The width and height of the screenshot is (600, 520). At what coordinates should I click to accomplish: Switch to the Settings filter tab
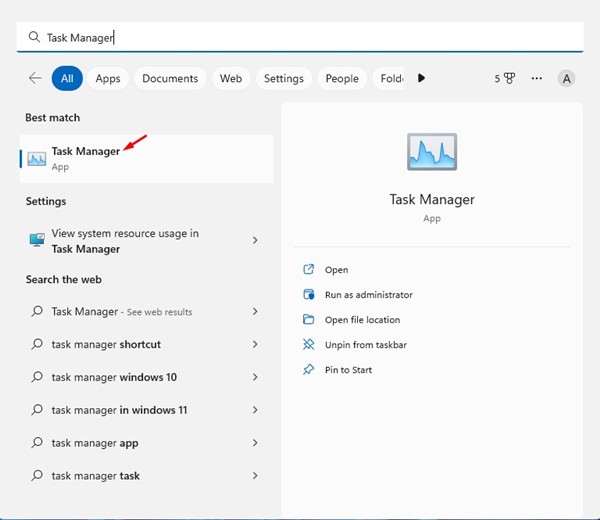[284, 78]
